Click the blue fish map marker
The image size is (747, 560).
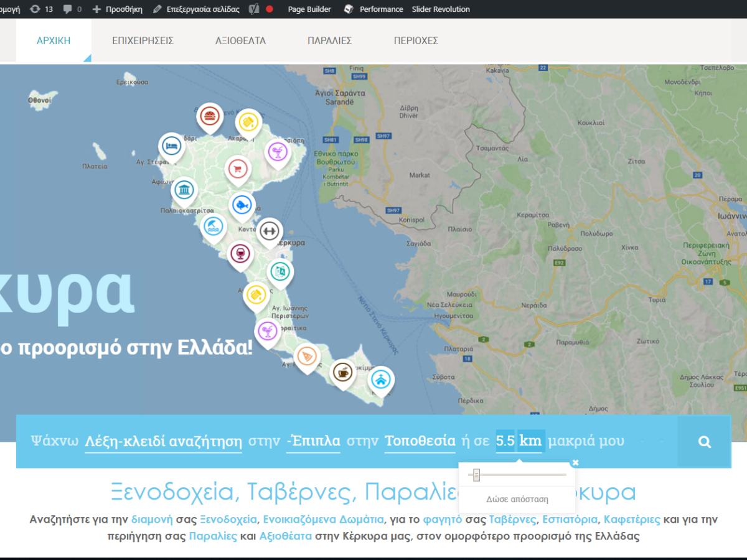click(242, 206)
